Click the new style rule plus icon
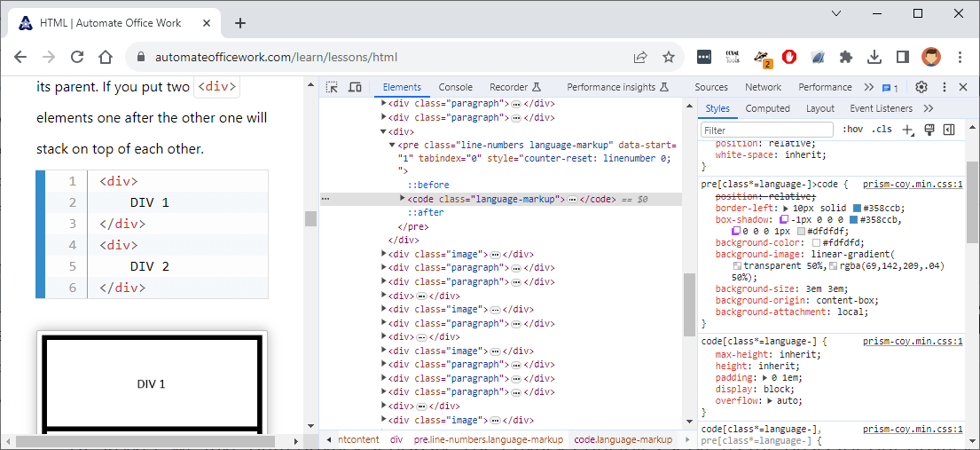 point(907,130)
